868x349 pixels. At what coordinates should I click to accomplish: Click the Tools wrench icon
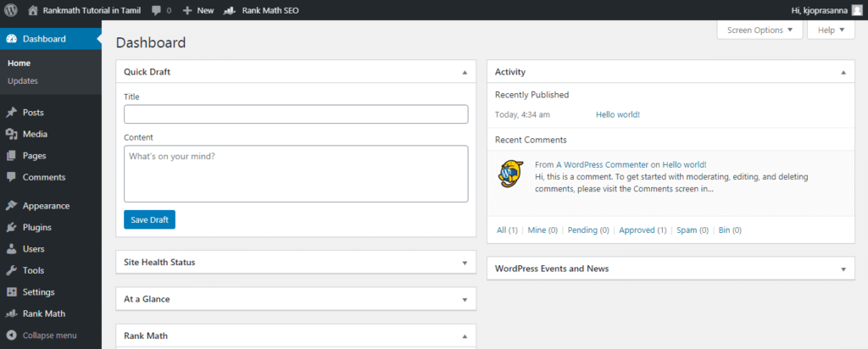pos(11,270)
